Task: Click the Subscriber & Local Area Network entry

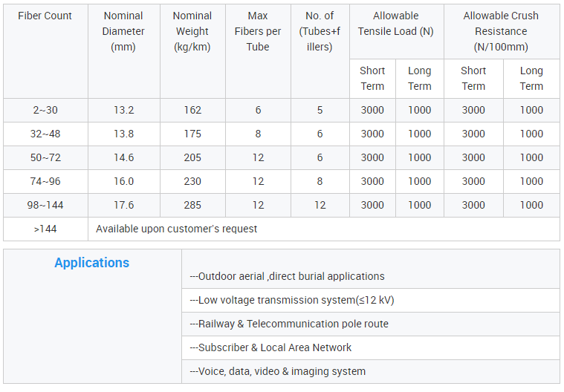Action: pos(270,347)
